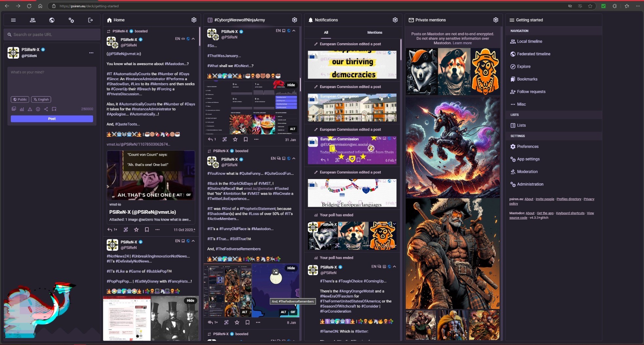644x345 pixels.
Task: Open the Count von Count GIF preview
Action: click(151, 175)
